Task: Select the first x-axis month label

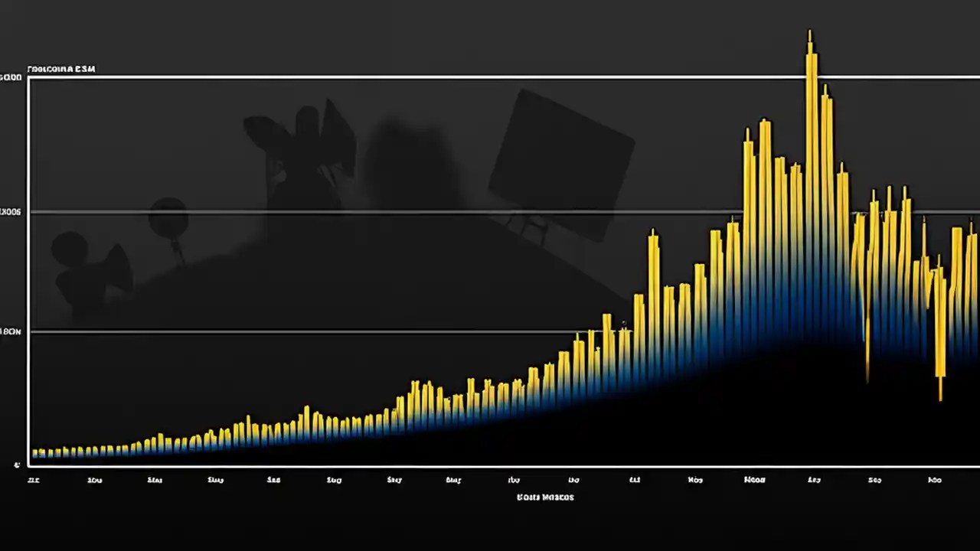Action: pyautogui.click(x=33, y=480)
